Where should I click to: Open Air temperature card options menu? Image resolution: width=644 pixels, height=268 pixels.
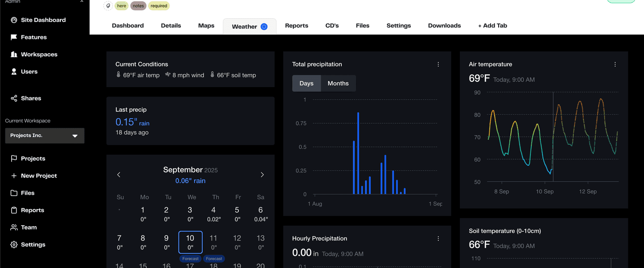615,64
